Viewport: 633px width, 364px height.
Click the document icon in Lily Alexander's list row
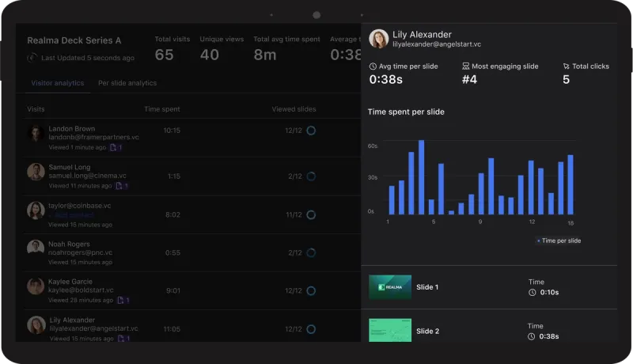pos(121,338)
